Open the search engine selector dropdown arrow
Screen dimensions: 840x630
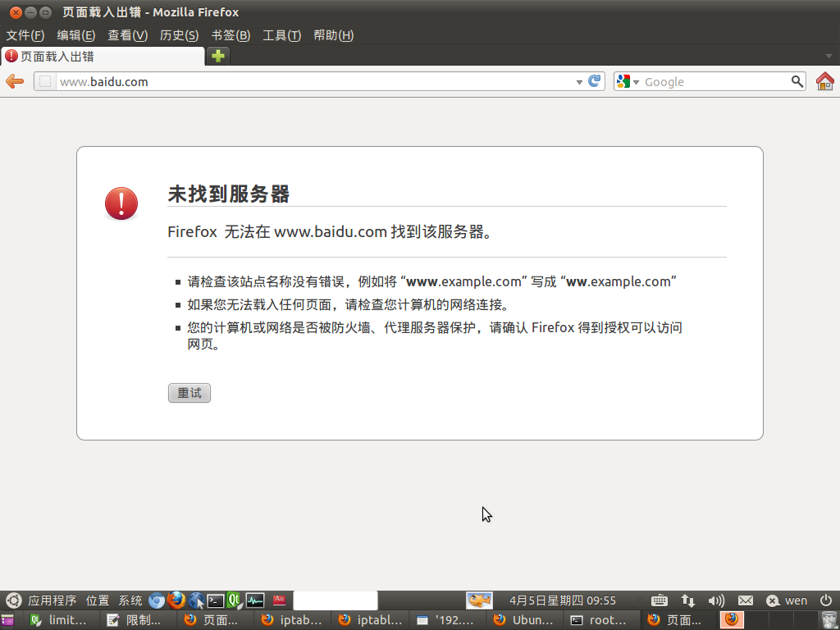[636, 82]
